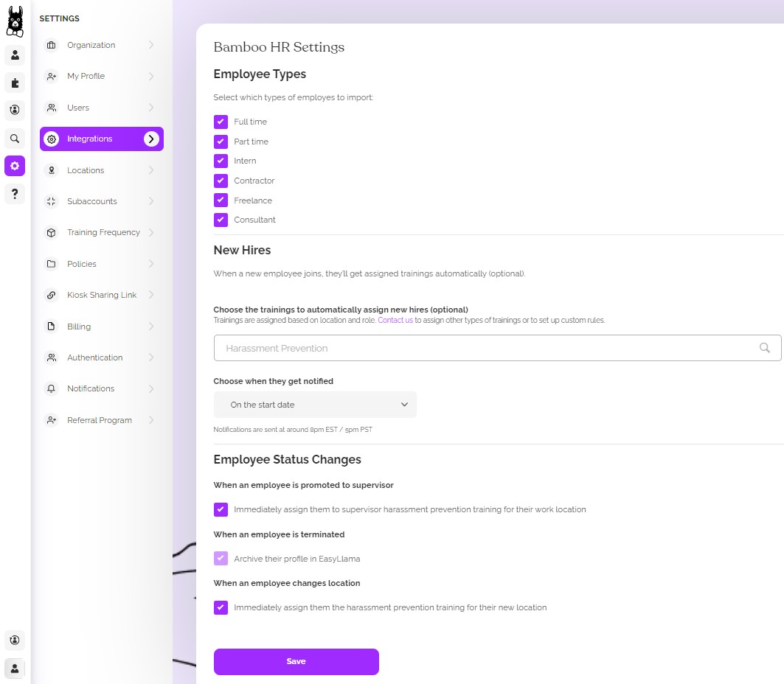The image size is (784, 684).
Task: Expand the Kiosk Sharing Link chevron
Action: click(x=151, y=296)
